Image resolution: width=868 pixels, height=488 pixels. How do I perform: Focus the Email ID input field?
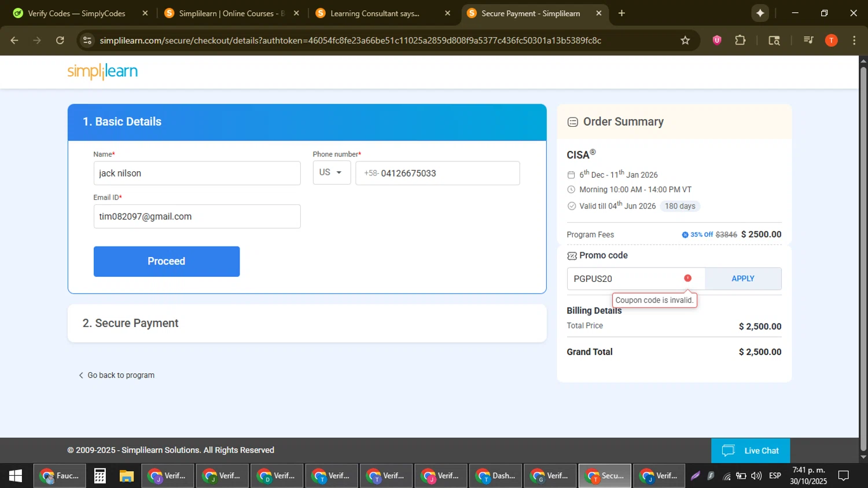pyautogui.click(x=197, y=216)
